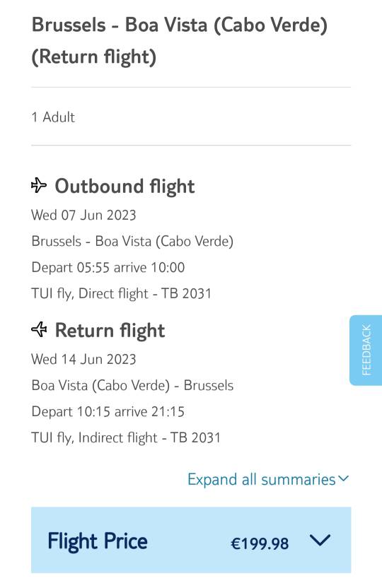Click outbound date Wed 07 Jun 2023

(83, 216)
